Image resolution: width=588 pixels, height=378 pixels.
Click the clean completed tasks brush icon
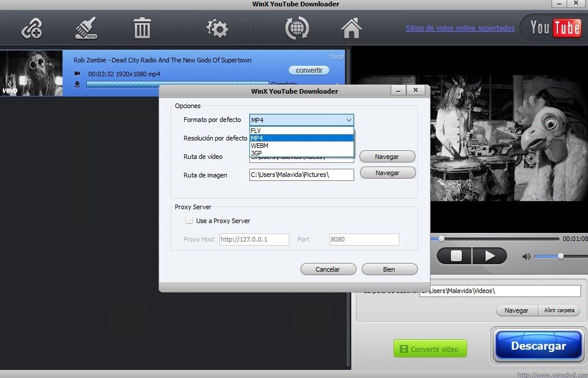click(86, 28)
